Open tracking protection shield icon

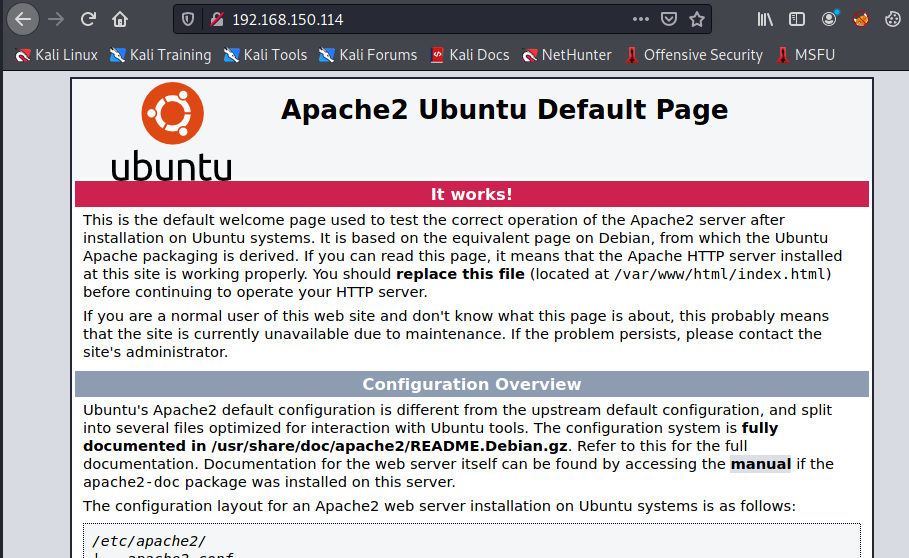point(191,19)
